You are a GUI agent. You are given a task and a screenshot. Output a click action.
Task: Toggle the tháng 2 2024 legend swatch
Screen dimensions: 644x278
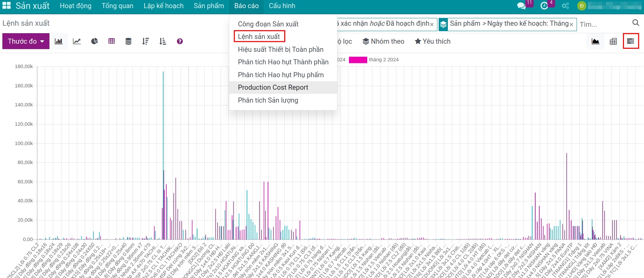(x=358, y=60)
